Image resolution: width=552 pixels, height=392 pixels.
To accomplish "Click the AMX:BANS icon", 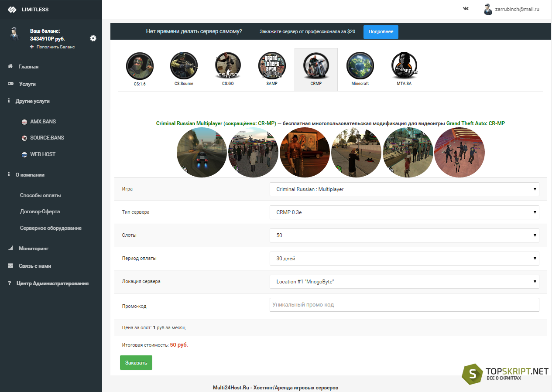I will [x=24, y=122].
